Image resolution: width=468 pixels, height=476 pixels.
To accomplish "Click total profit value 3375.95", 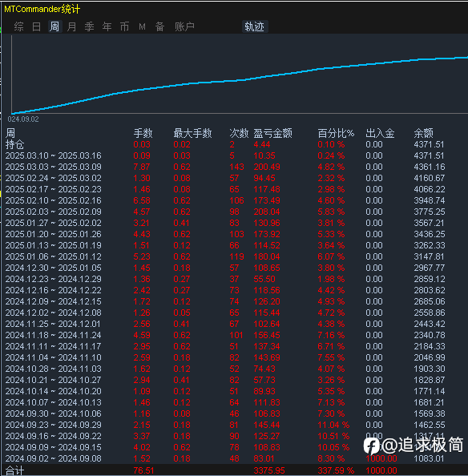I will point(269,471).
